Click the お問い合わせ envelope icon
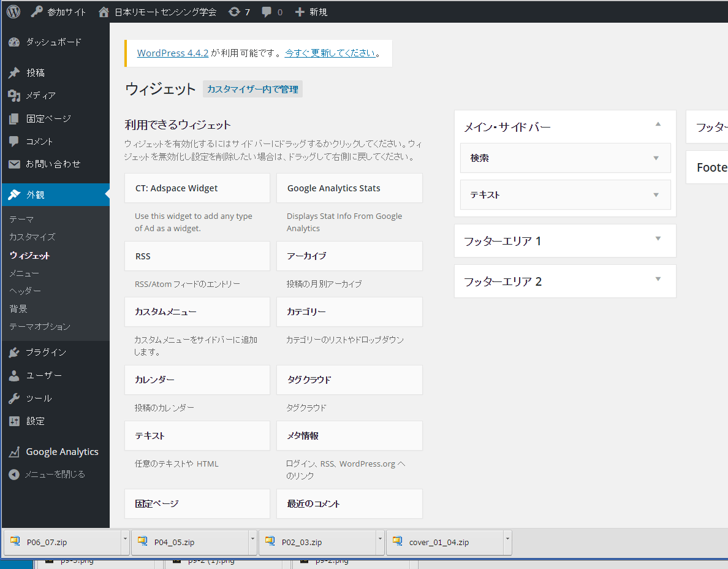Screen dimensions: 728x569 (14, 164)
